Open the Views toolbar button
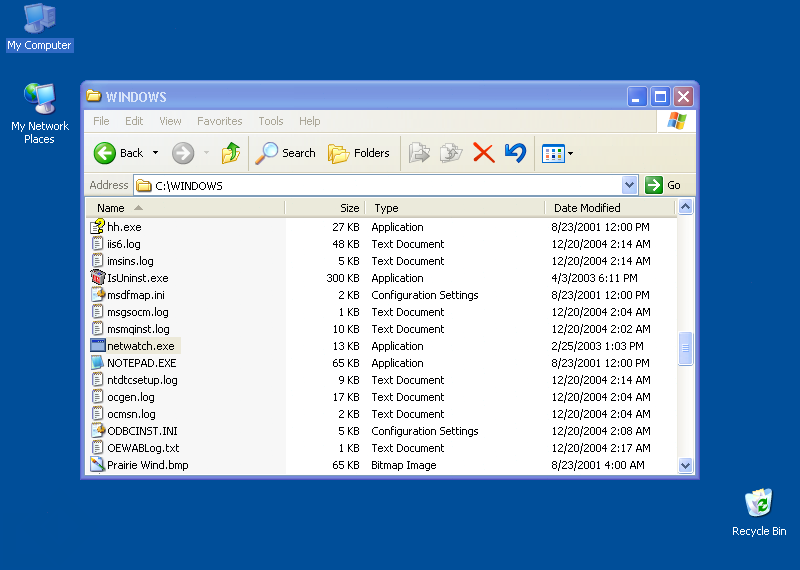 pos(553,153)
